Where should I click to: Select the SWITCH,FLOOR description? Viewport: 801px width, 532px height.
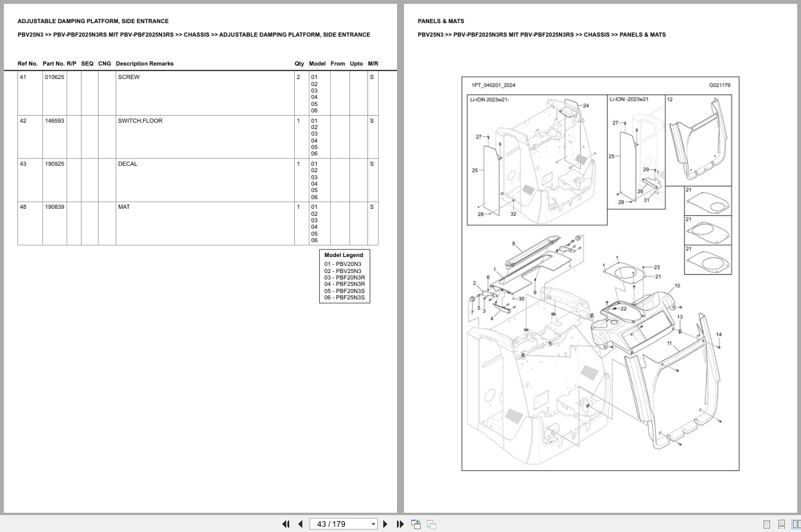(x=140, y=121)
